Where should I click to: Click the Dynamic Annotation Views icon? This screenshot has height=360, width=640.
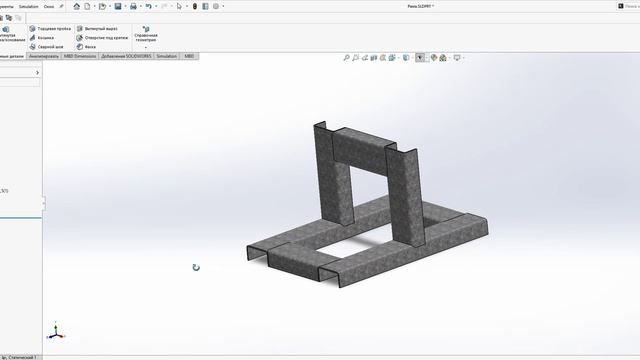pyautogui.click(x=383, y=58)
